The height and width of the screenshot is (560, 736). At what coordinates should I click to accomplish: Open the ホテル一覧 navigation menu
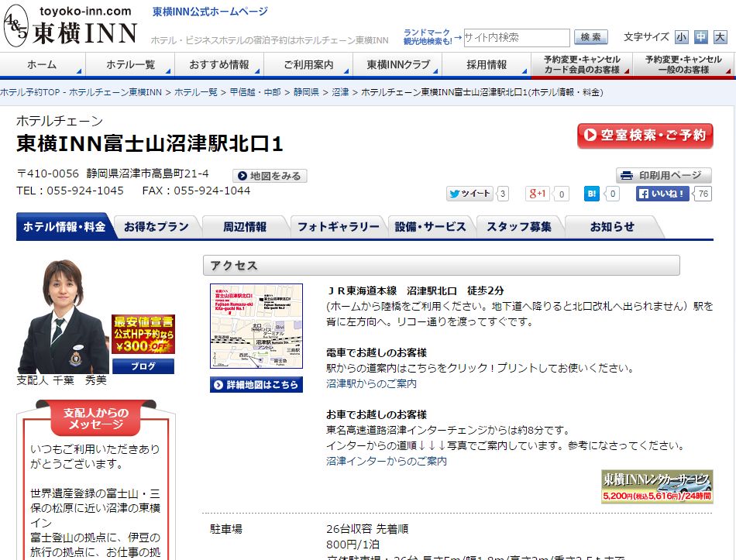point(130,65)
